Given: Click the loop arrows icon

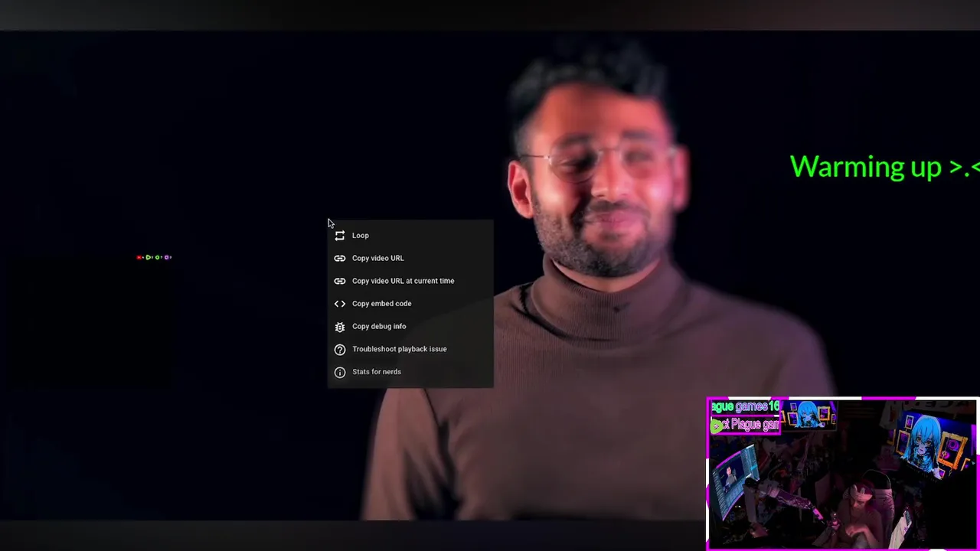Looking at the screenshot, I should pyautogui.click(x=340, y=236).
